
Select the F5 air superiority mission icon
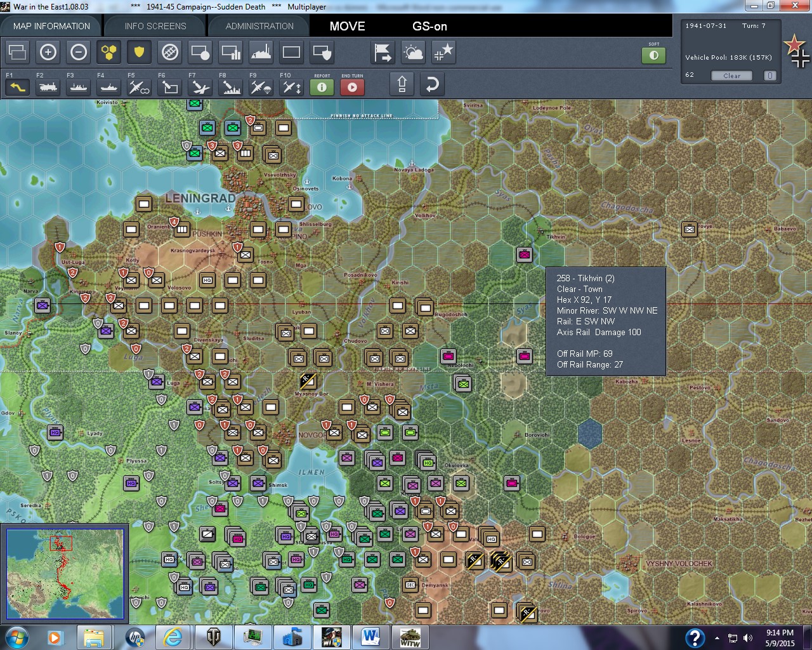[x=139, y=87]
